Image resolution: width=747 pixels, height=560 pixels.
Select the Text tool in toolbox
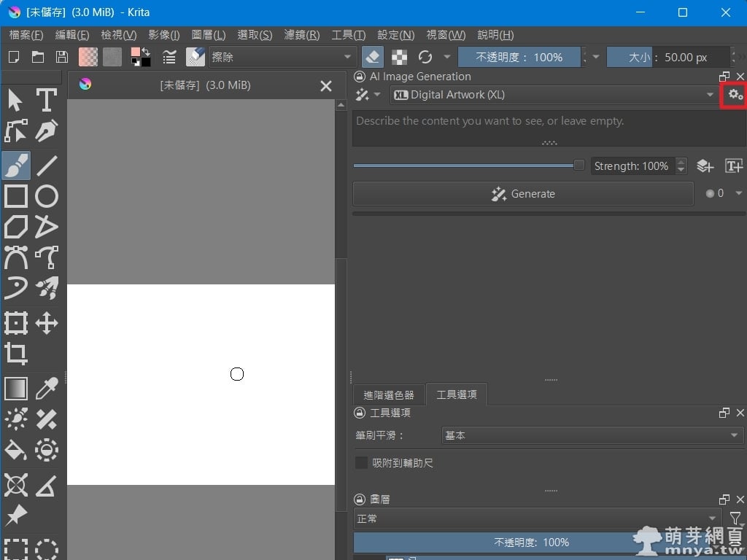(x=47, y=101)
